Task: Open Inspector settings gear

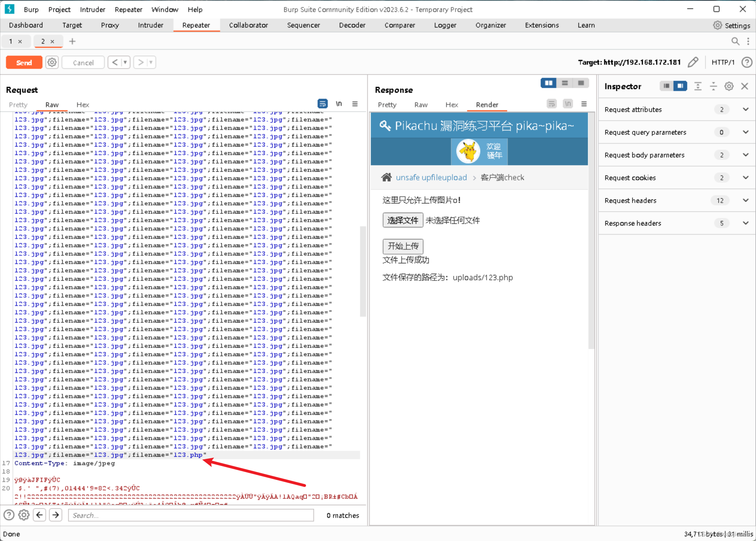Action: [x=729, y=86]
